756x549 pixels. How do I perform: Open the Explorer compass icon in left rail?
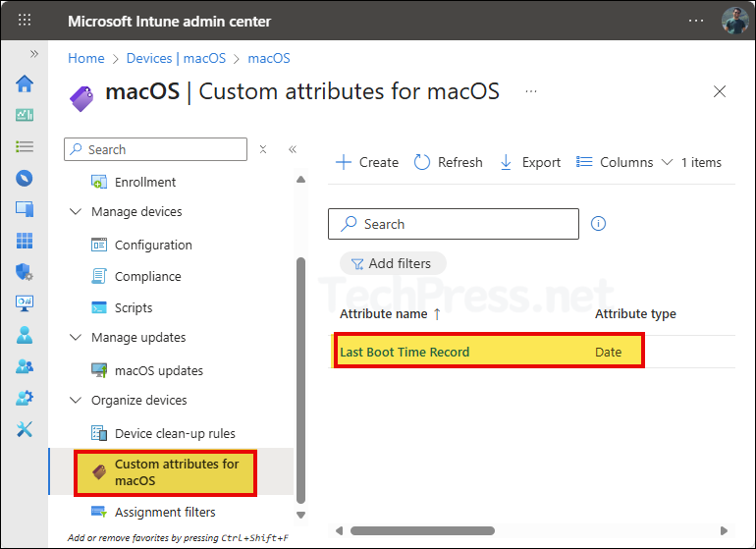pyautogui.click(x=25, y=178)
